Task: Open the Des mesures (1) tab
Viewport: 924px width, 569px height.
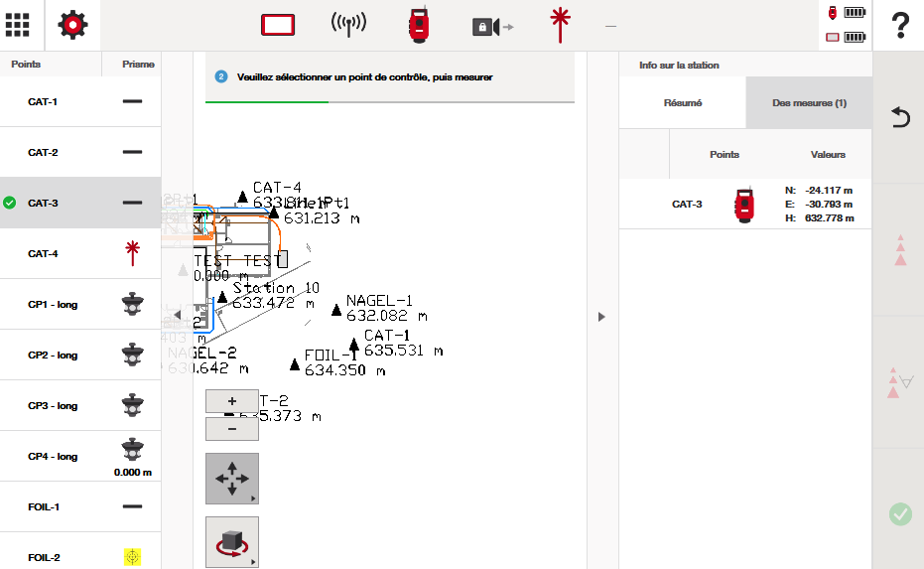Action: pos(809,102)
